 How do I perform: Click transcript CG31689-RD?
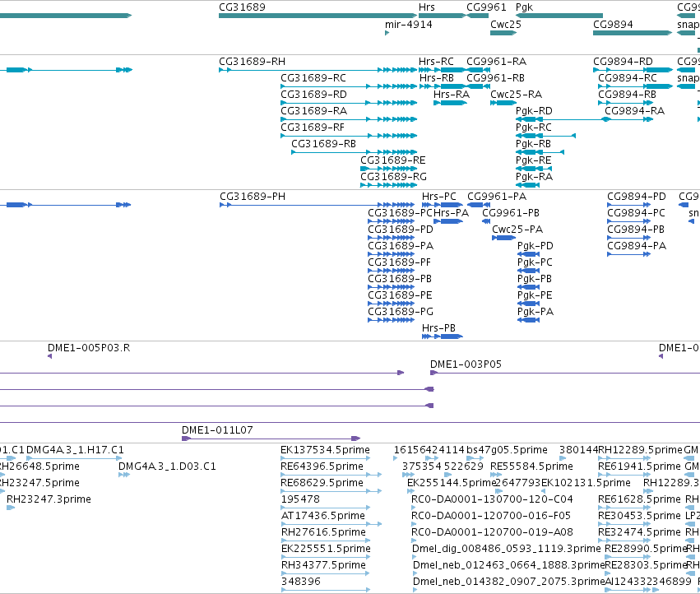(x=313, y=95)
